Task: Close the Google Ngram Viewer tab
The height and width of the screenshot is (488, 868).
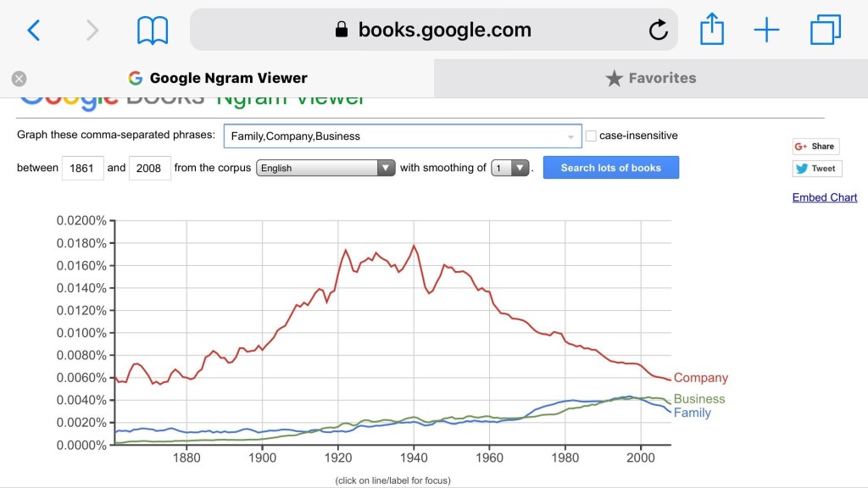Action: point(19,79)
